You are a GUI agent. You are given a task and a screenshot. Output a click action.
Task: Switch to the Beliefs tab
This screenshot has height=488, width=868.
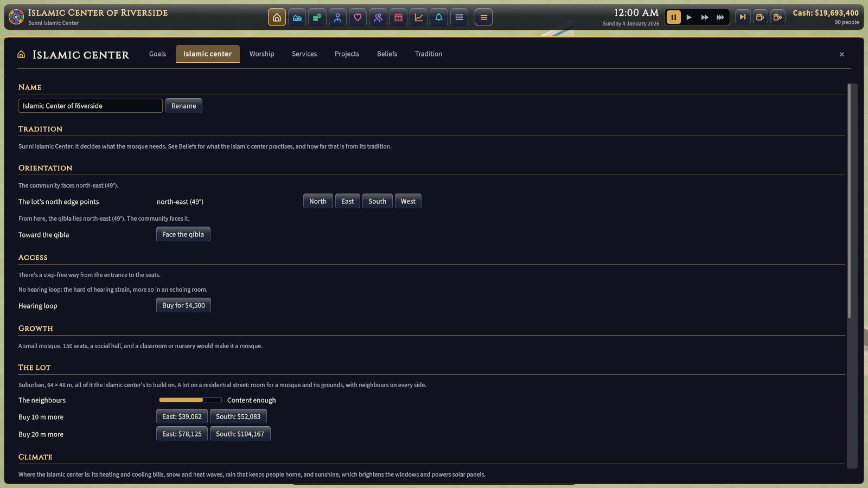[387, 54]
